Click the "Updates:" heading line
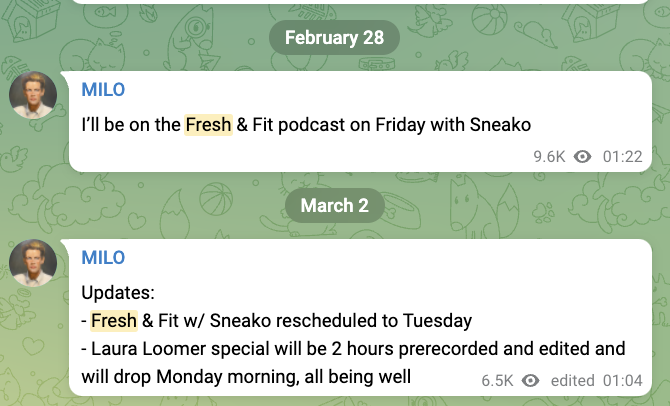The height and width of the screenshot is (406, 670). pos(118,295)
